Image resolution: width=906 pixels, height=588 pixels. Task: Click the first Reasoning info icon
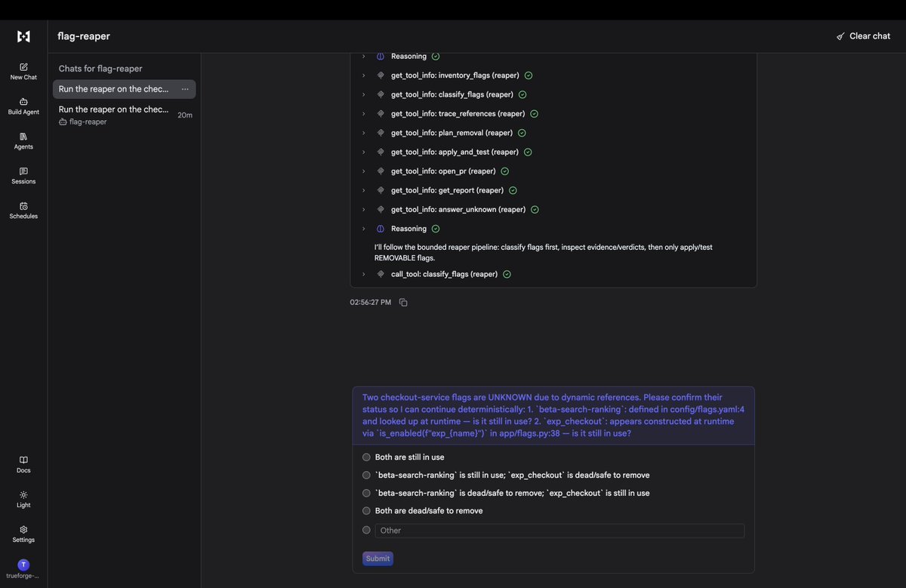381,57
